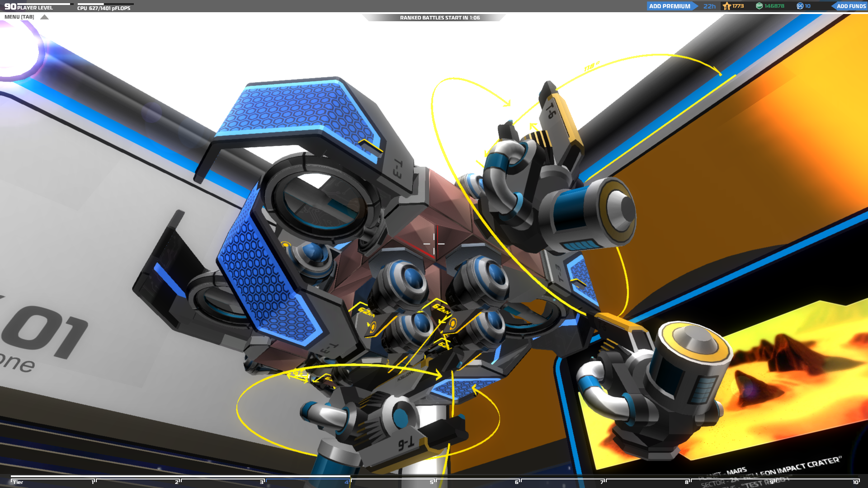Click the ADD FUNDS button
This screenshot has height=488, width=868.
(850, 6)
